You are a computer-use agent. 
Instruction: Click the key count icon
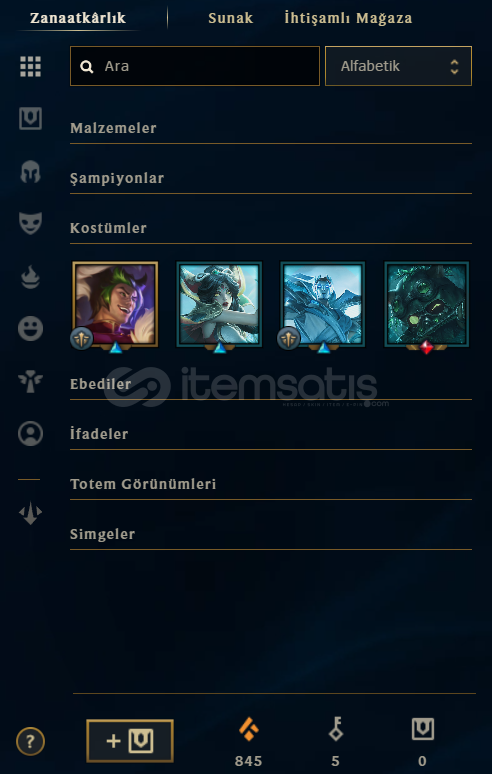click(x=336, y=729)
